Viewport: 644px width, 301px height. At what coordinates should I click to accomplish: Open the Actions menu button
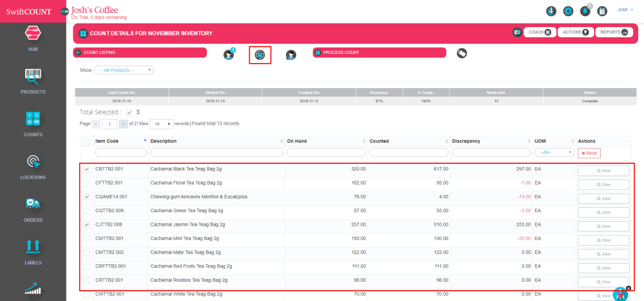point(575,32)
